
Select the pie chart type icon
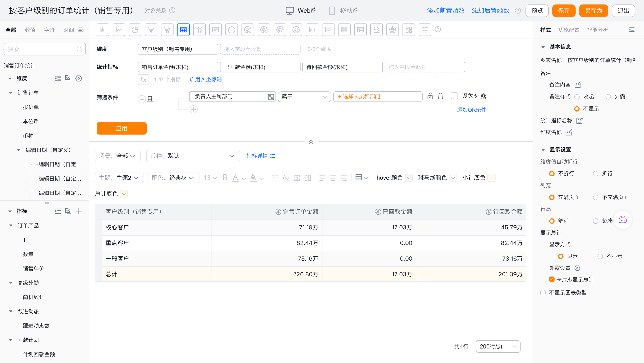click(x=135, y=30)
